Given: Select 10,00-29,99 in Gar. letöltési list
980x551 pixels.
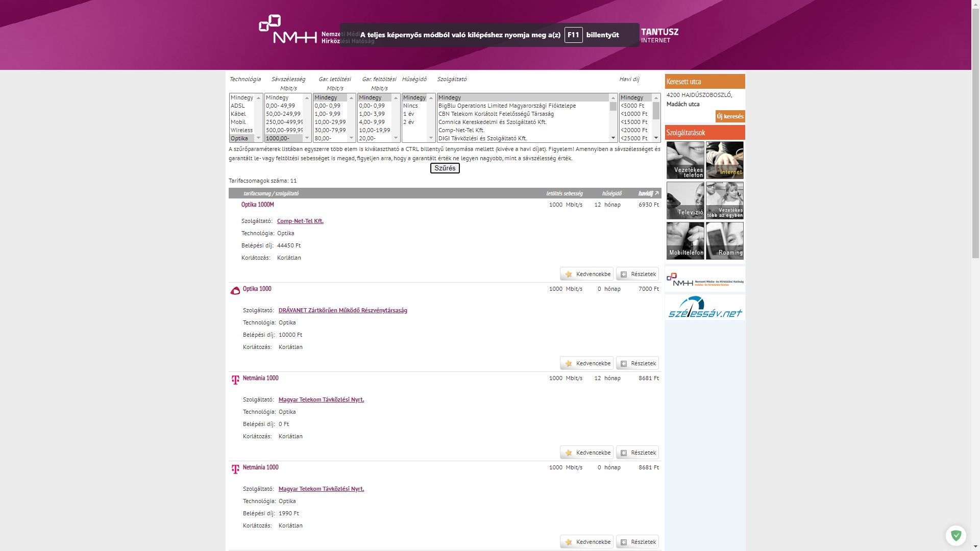Looking at the screenshot, I should (330, 122).
